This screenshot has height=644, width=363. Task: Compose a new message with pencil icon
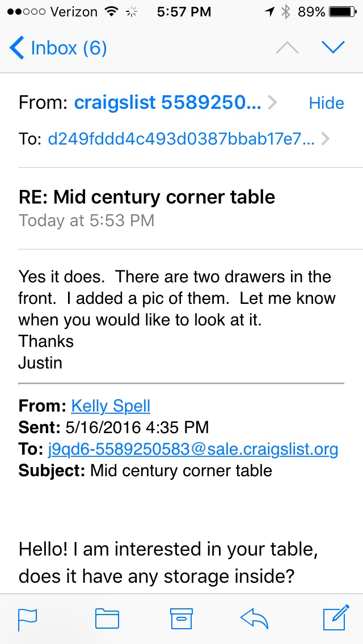(336, 618)
